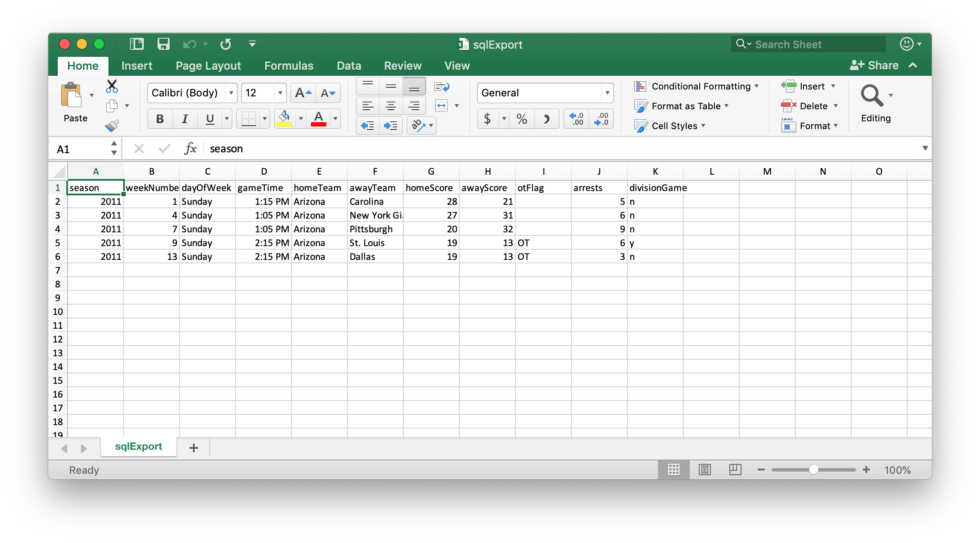980x543 pixels.
Task: Click the Wrap Text icon
Action: tap(442, 87)
